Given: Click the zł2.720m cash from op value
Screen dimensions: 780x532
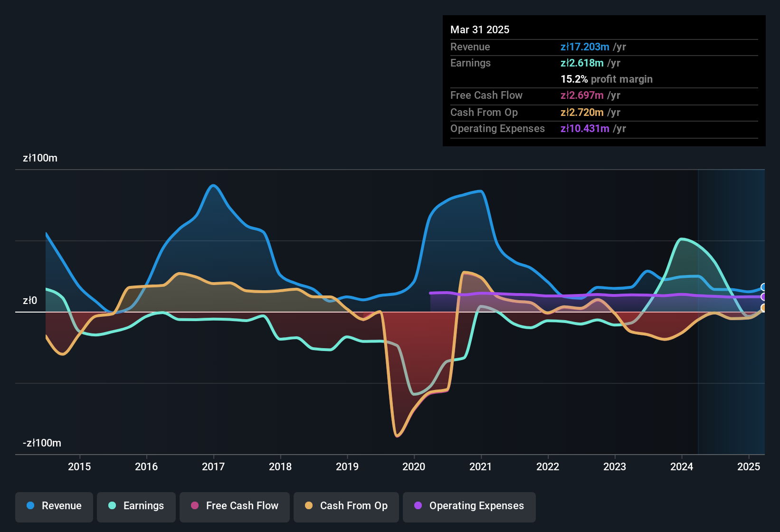Looking at the screenshot, I should pyautogui.click(x=582, y=112).
